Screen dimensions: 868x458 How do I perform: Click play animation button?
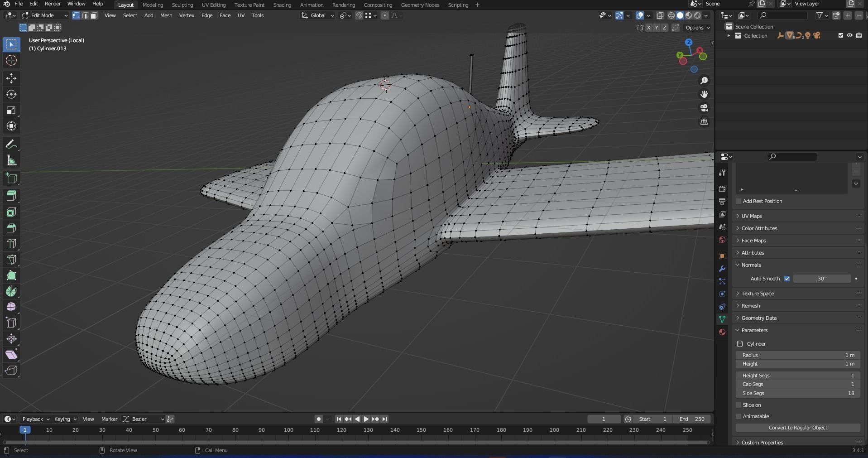366,419
